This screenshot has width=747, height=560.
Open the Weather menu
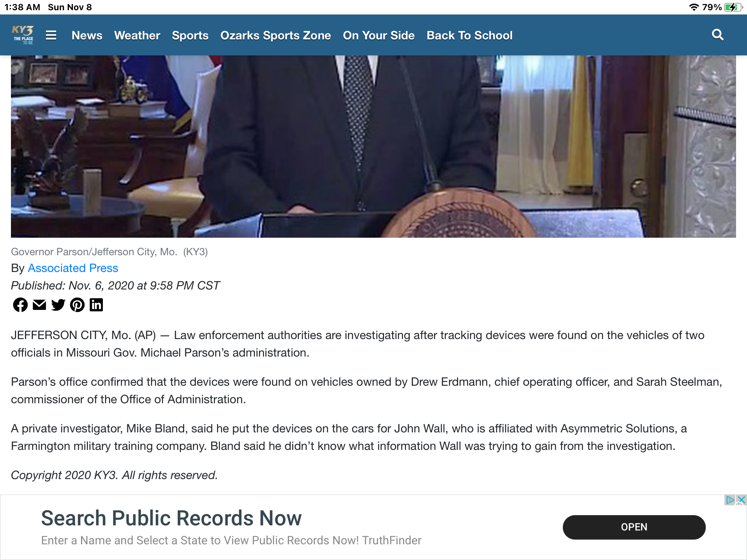137,35
